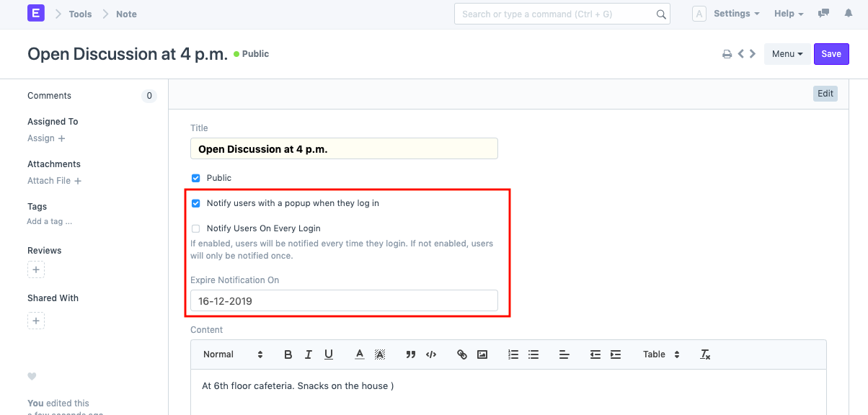The image size is (868, 415).
Task: Click Tools in the breadcrumb
Action: (x=79, y=14)
